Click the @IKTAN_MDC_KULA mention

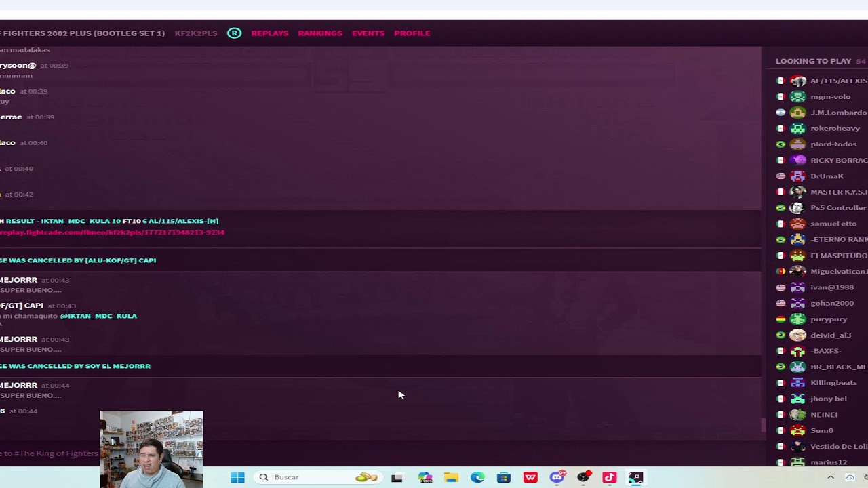[x=98, y=316]
